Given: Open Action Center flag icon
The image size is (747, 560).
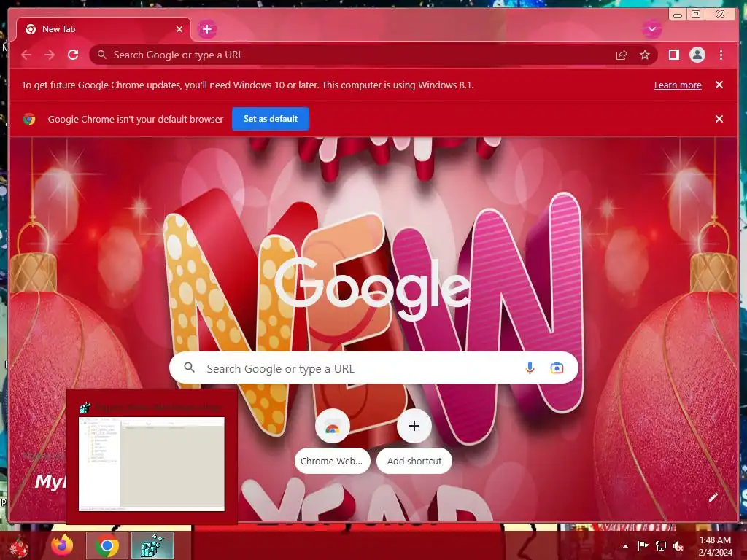Looking at the screenshot, I should tap(642, 546).
